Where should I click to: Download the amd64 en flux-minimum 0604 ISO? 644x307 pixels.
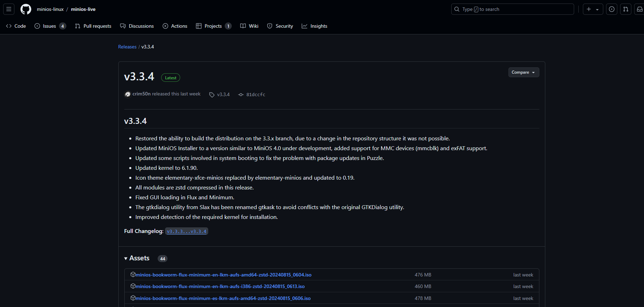[223, 275]
